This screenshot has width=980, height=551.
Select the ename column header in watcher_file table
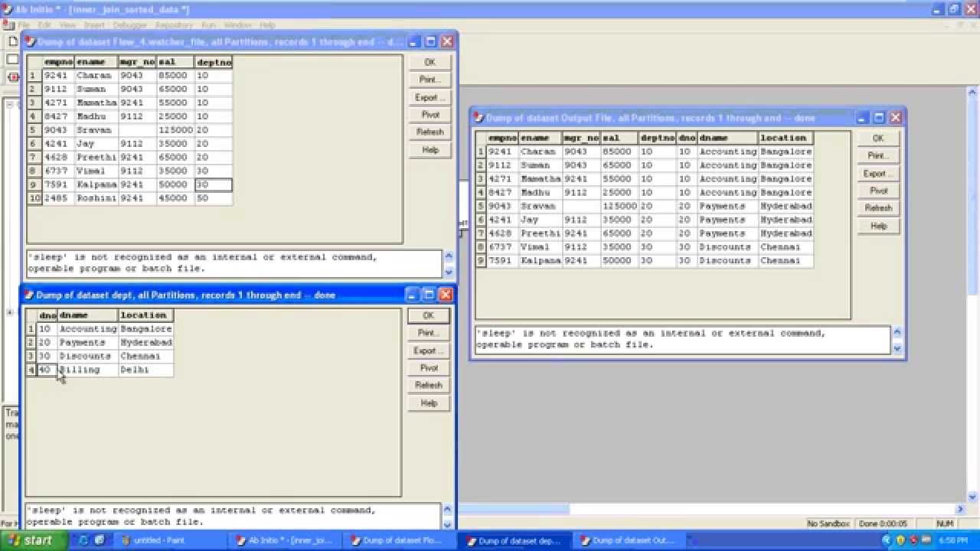click(96, 62)
